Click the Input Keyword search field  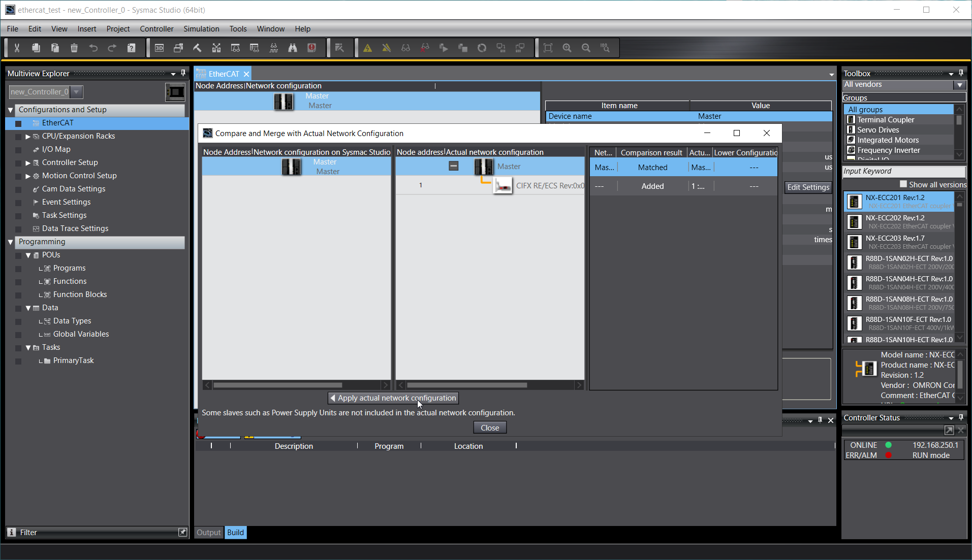903,171
